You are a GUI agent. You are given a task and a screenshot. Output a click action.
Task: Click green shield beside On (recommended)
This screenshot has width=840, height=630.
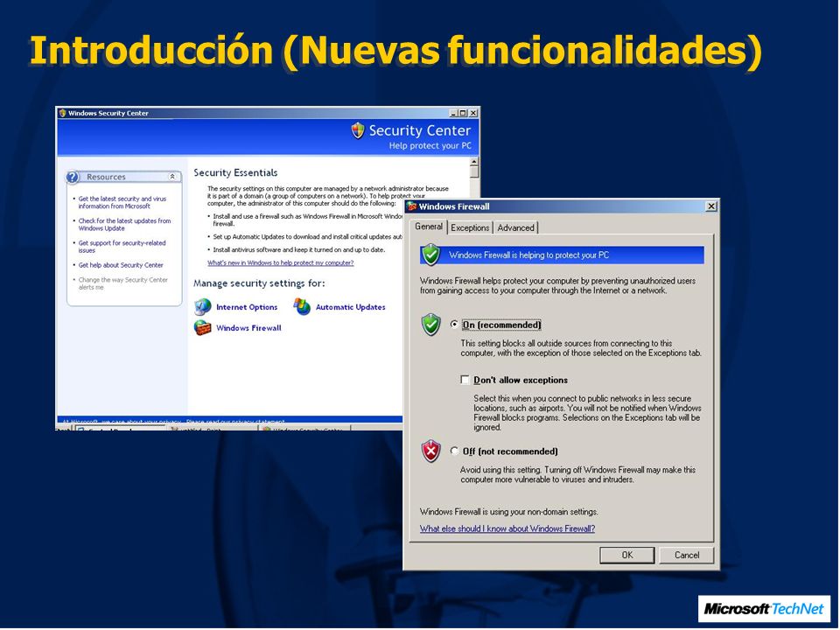(430, 325)
